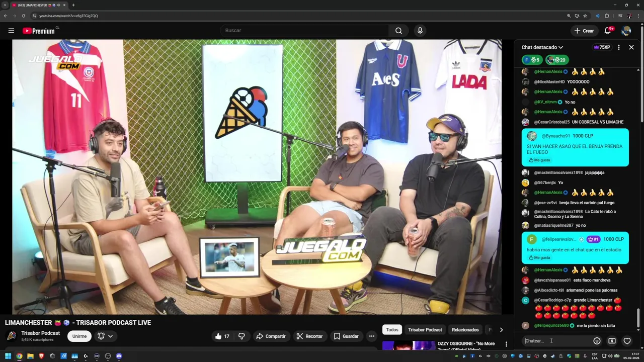Open the 75XP points badge

[602, 47]
